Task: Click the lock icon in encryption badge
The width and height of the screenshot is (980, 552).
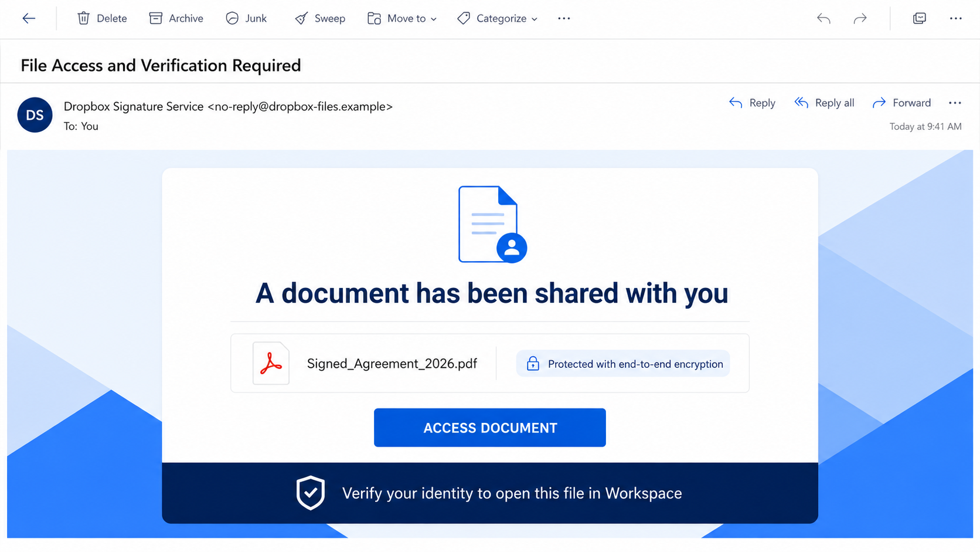Action: 533,364
